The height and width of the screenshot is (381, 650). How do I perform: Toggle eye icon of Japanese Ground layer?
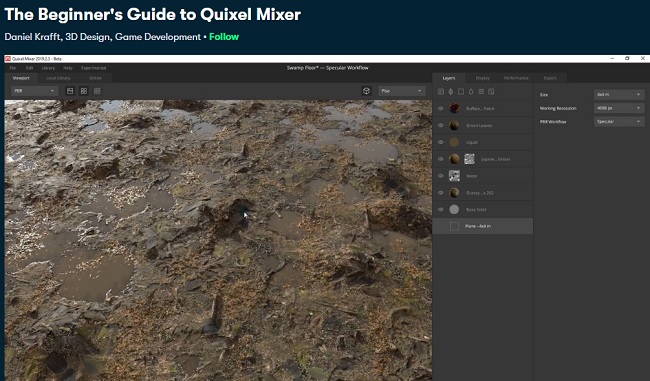point(441,159)
